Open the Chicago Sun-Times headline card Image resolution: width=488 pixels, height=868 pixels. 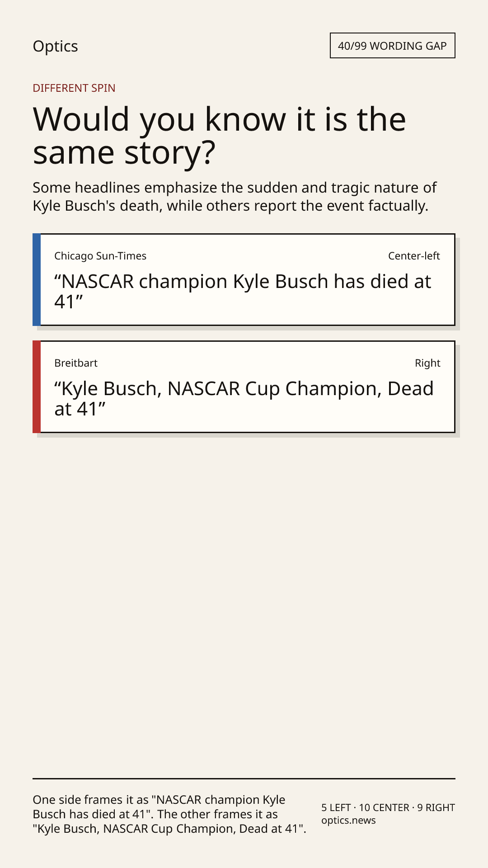[x=244, y=280]
